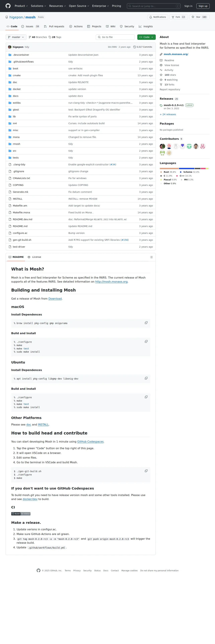This screenshot has height=644, width=215.
Task: Click the 5,517 Commits history icon
Action: (x=134, y=47)
